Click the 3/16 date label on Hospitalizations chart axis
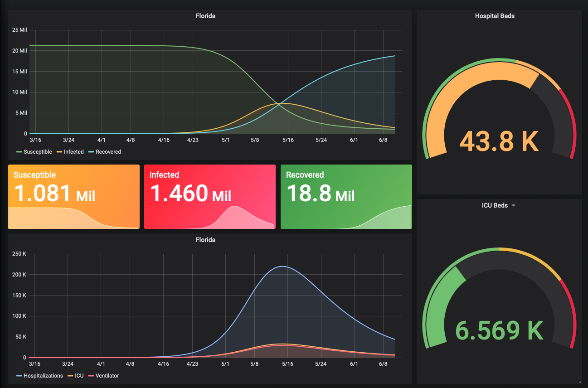 [34, 364]
